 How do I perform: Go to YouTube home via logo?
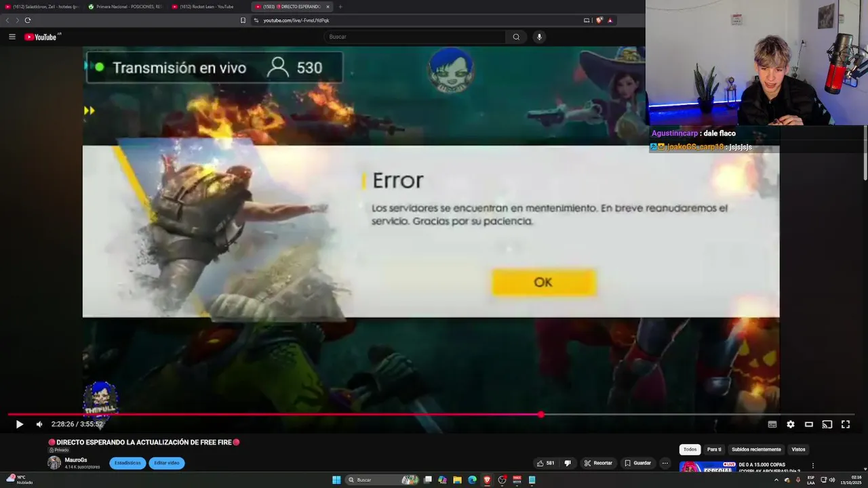pos(41,37)
